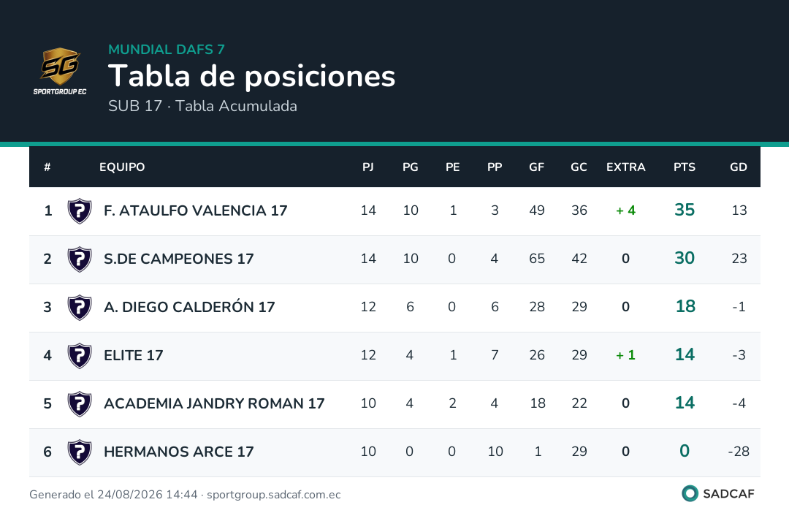
Task: Select the GD column header
Action: pos(738,167)
